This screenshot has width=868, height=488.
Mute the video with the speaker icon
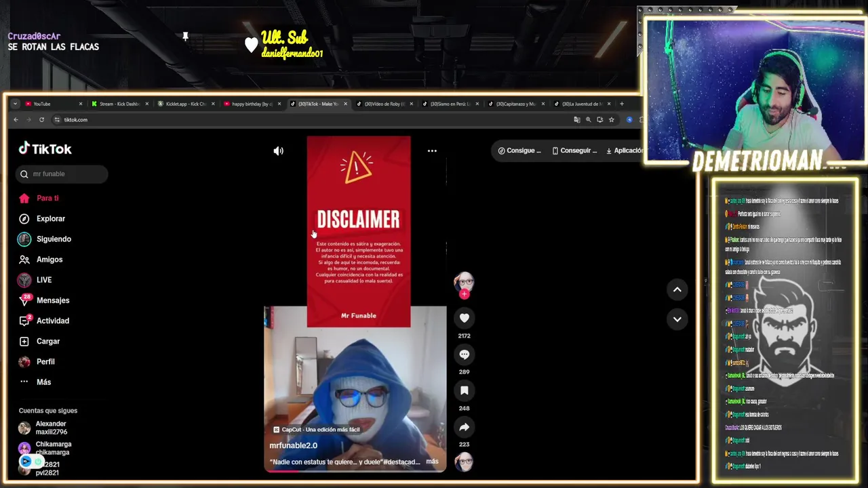tap(278, 151)
